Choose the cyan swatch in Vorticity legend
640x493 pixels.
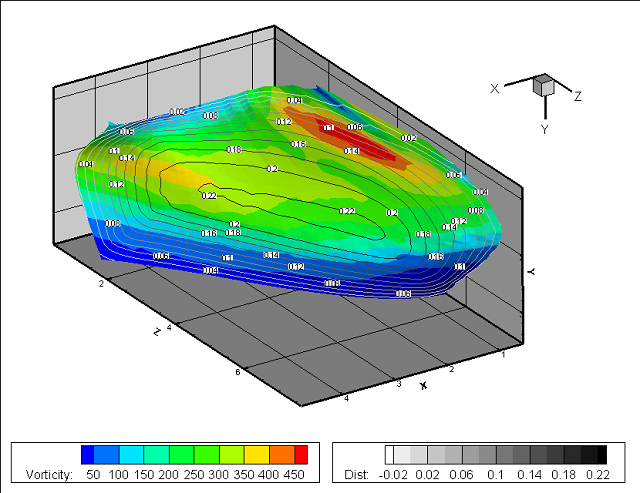(x=132, y=454)
